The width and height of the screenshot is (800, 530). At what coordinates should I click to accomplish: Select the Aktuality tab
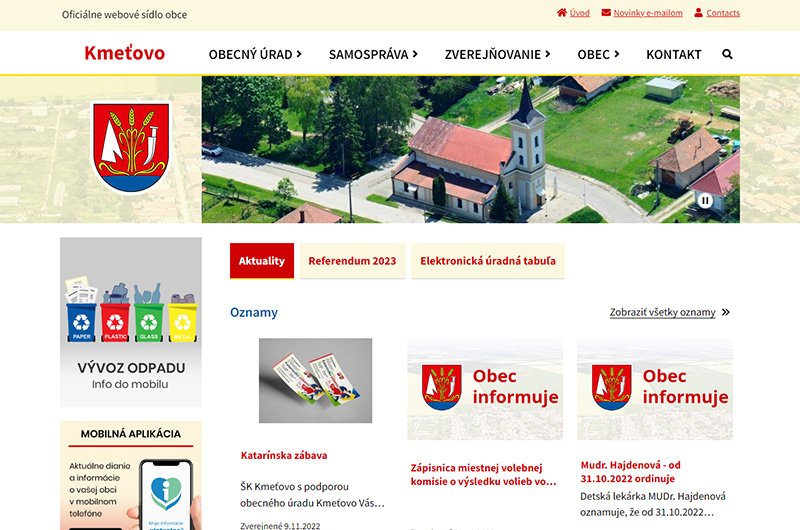point(262,261)
